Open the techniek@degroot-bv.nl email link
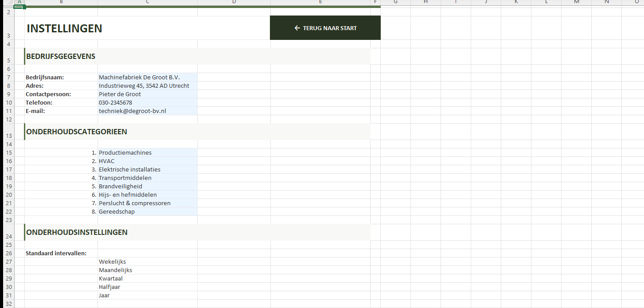The height and width of the screenshot is (308, 644). tap(132, 111)
